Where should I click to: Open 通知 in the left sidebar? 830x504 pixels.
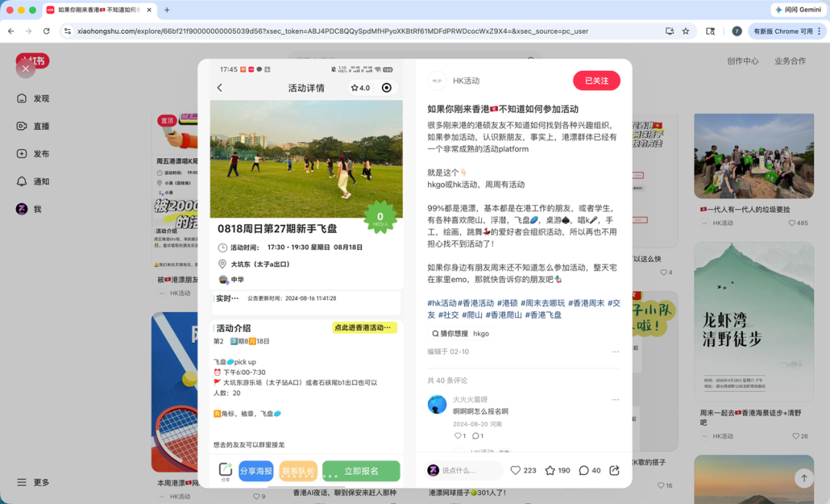[x=34, y=181]
